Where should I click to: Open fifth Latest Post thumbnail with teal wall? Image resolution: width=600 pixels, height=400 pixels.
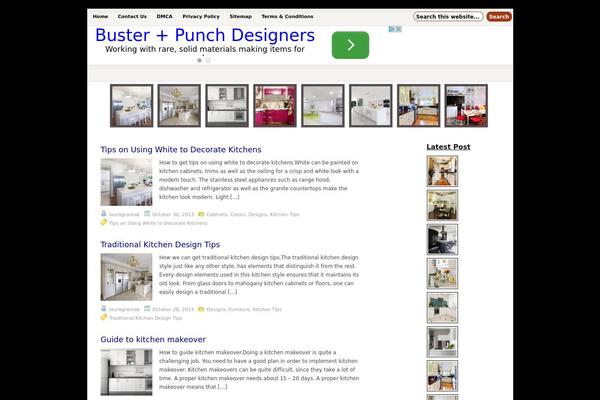coord(442,307)
